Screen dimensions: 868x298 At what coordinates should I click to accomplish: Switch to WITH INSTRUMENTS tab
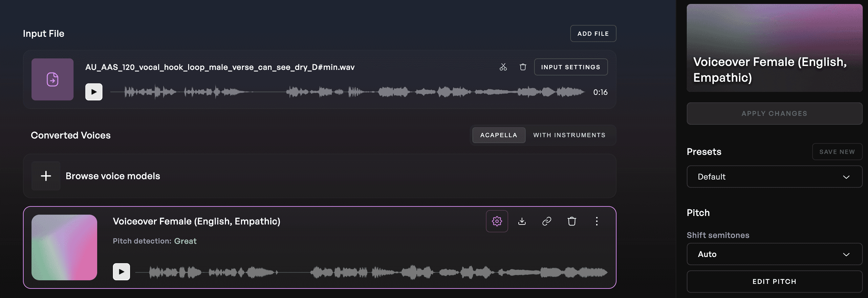570,135
